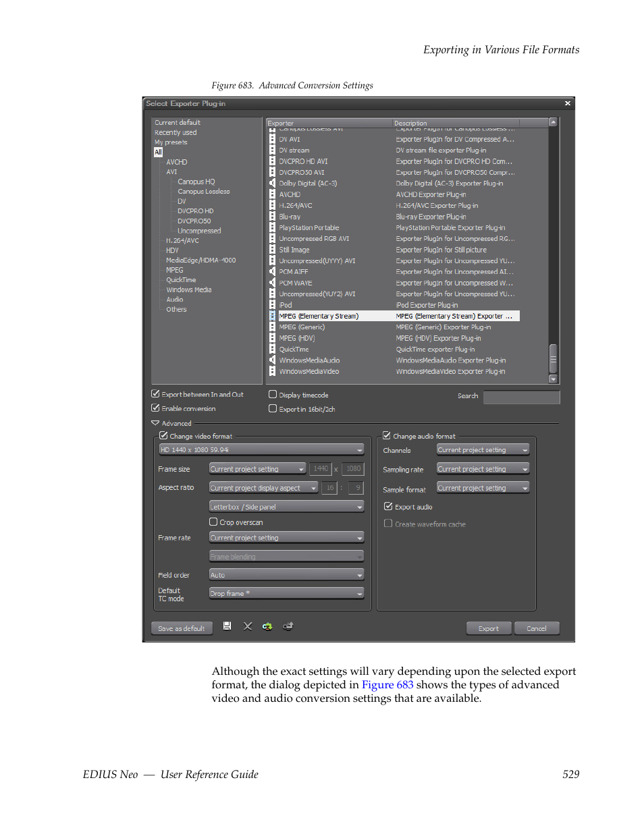Click the film icon beside iPod exporter
Viewport: 644px width, 828px height.
[x=272, y=305]
